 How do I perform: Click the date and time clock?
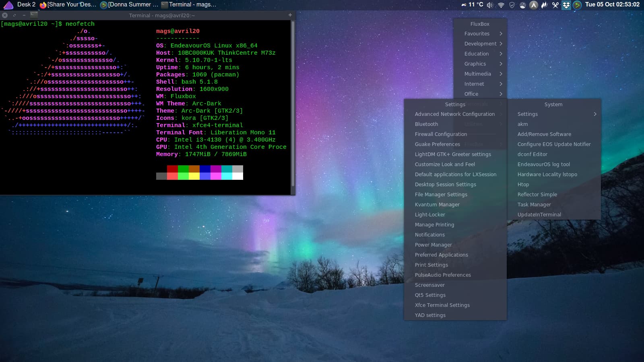tap(612, 4)
